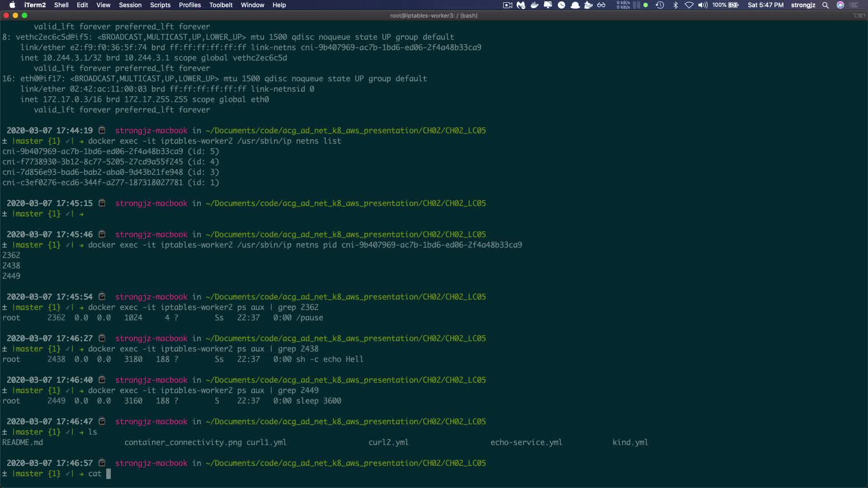
Task: Click the screen recording camera icon
Action: [x=507, y=5]
